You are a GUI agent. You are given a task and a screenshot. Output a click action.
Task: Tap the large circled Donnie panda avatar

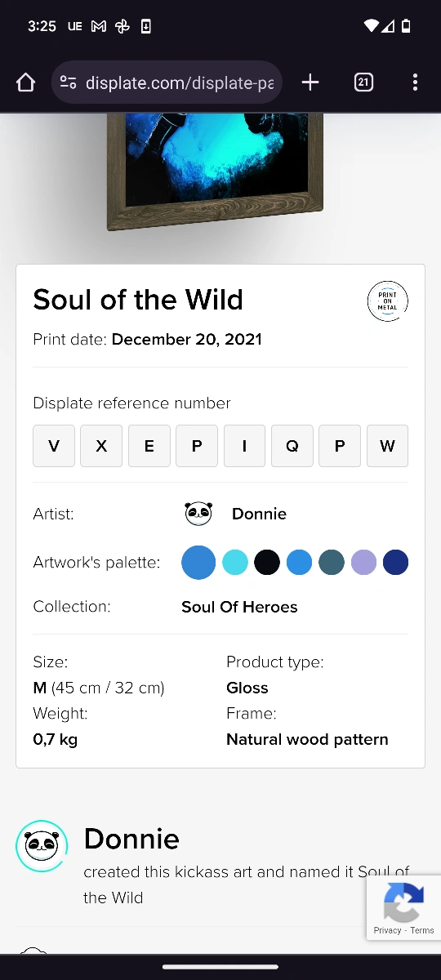point(42,845)
